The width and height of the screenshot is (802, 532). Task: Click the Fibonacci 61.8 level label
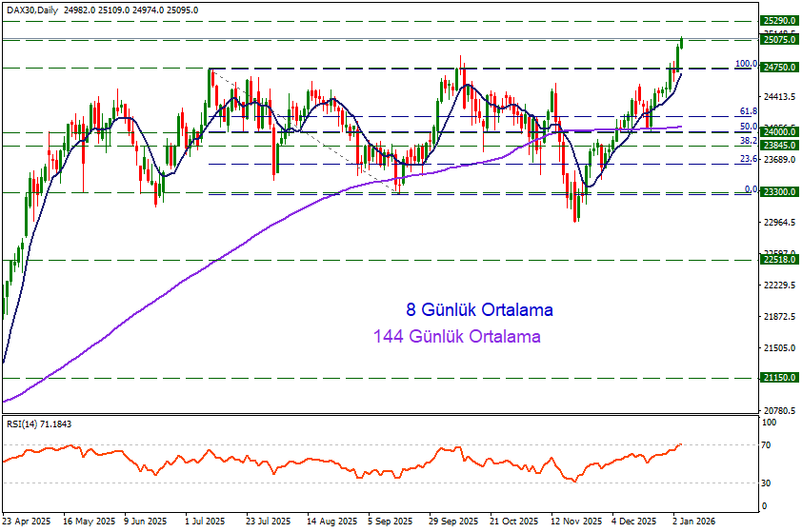(748, 111)
